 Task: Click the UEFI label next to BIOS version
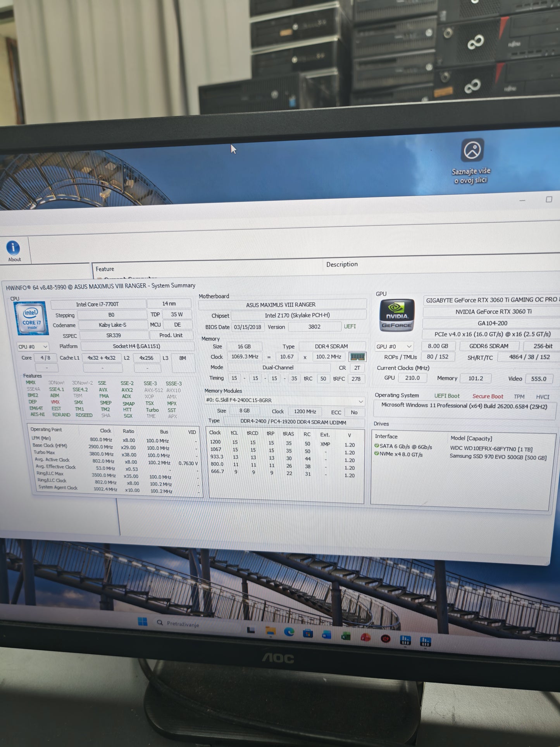click(x=350, y=326)
